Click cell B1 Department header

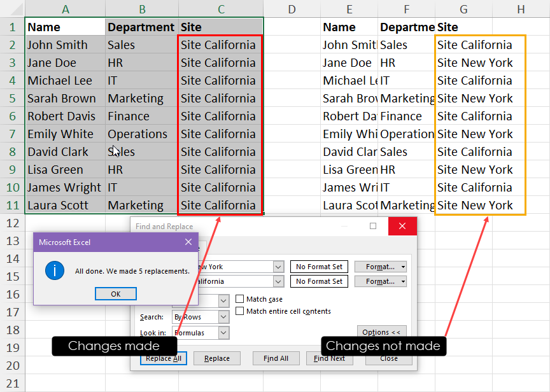click(142, 27)
